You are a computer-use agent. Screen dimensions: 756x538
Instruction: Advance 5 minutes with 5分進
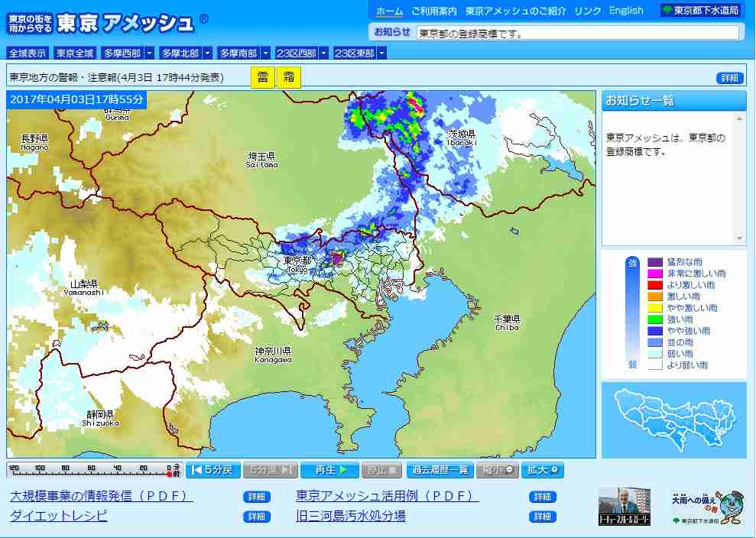(271, 470)
